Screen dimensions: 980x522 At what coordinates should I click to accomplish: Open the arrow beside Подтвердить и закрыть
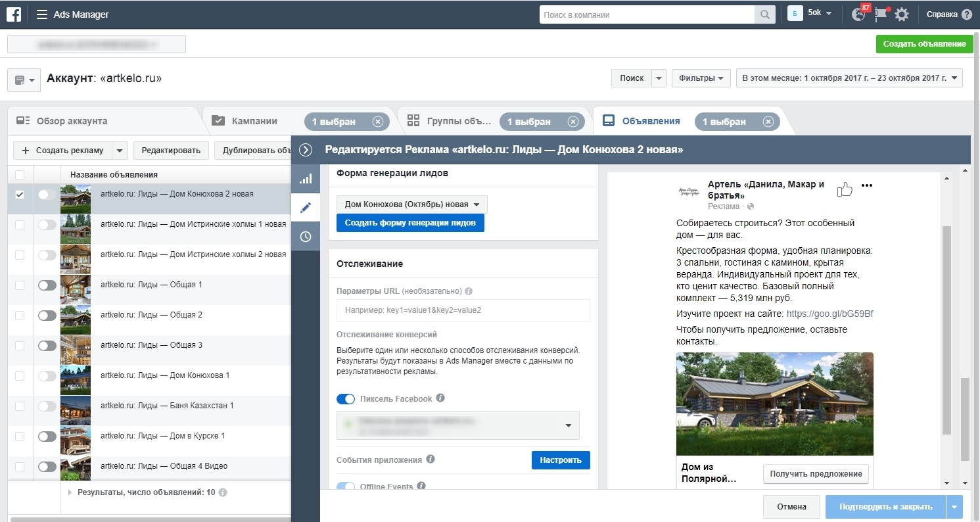(954, 507)
